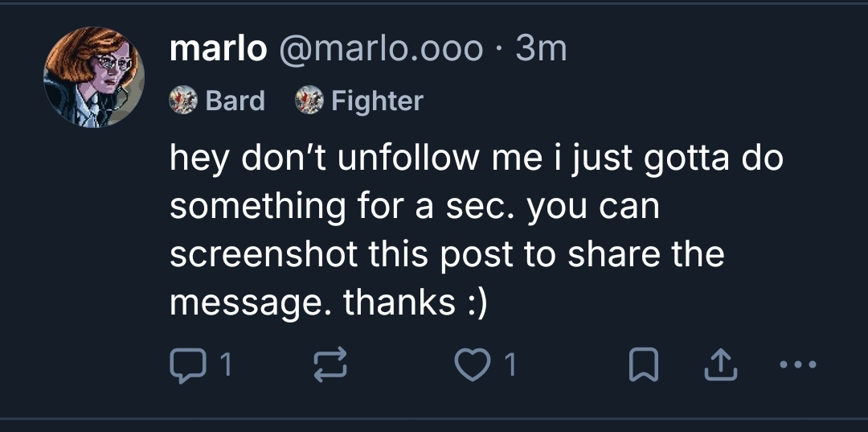Select the "Fighter" label text
This screenshot has width=868, height=432.
pos(377,101)
